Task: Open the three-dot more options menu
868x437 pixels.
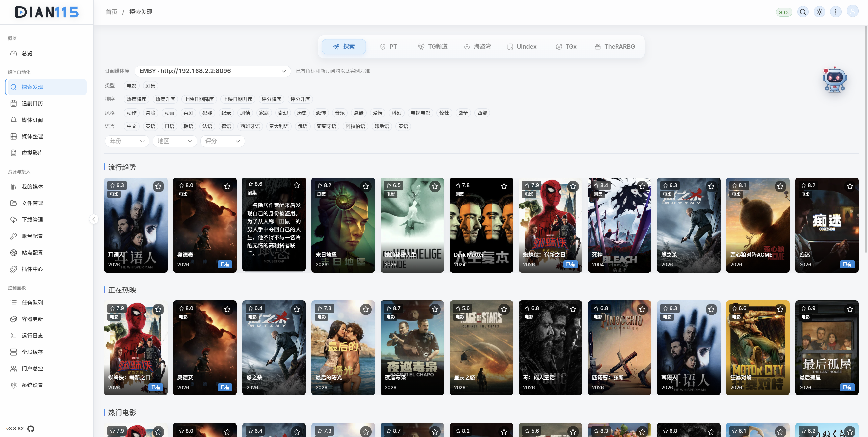Action: pyautogui.click(x=836, y=12)
